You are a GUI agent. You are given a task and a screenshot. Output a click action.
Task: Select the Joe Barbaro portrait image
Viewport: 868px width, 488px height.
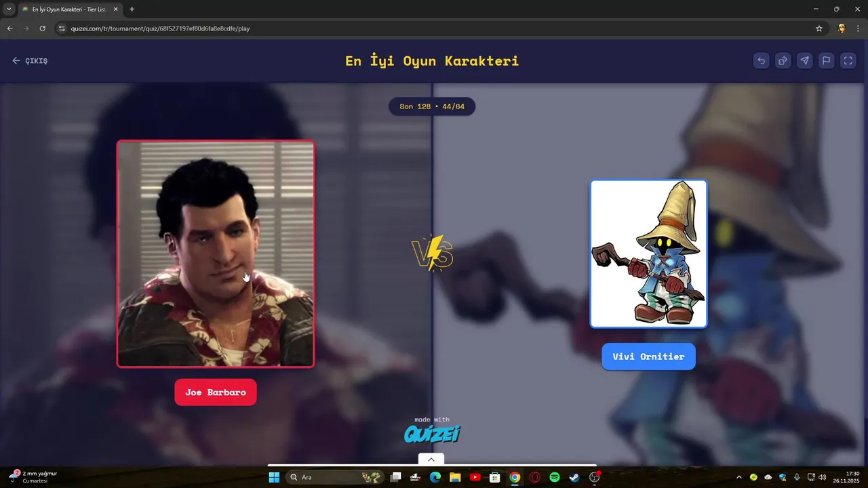[x=216, y=254]
